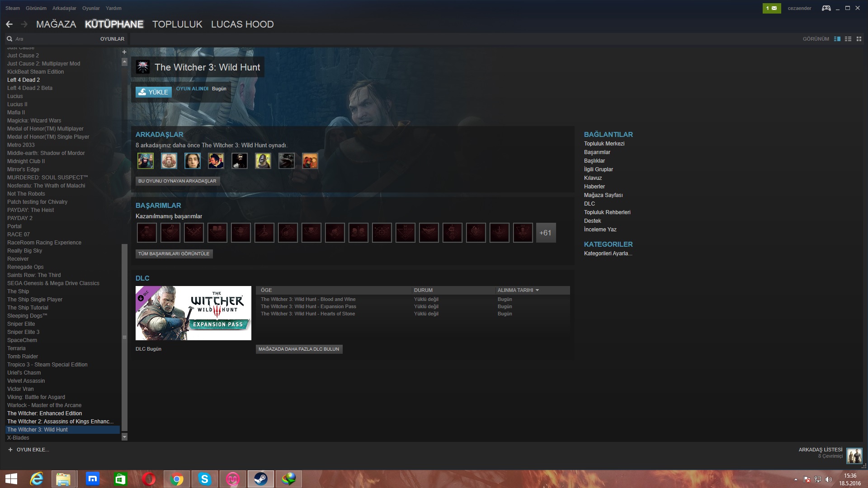The width and height of the screenshot is (868, 488).
Task: Click the YÜKLE install button
Action: [154, 92]
